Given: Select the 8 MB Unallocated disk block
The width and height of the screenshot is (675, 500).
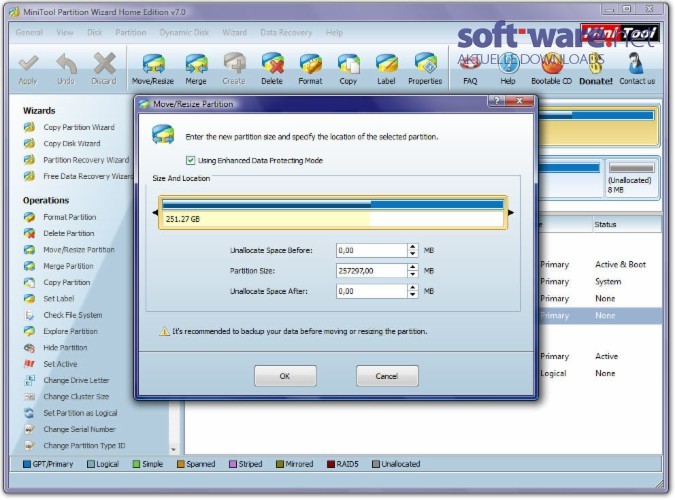Looking at the screenshot, I should point(631,179).
